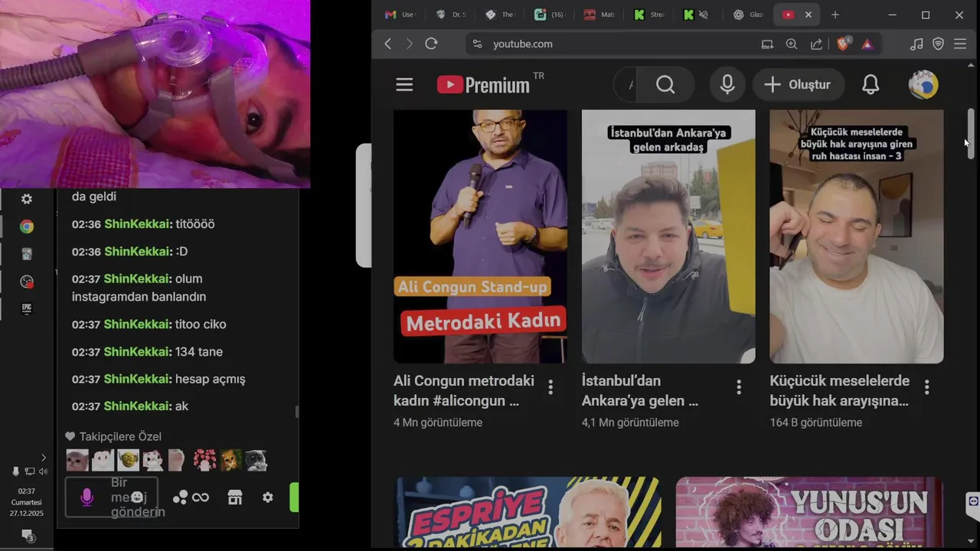Install app icon in address bar
The image size is (980, 551).
[767, 44]
